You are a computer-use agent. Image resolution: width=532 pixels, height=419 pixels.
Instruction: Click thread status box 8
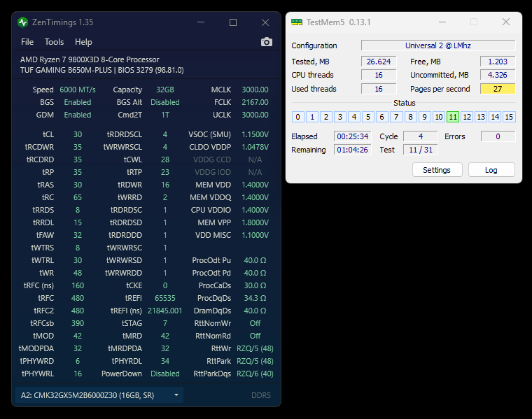pos(410,117)
